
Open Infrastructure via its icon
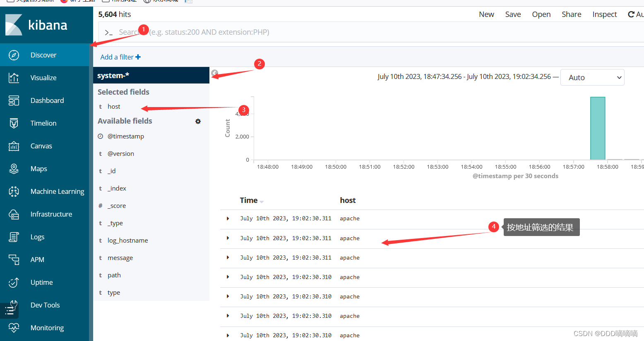pos(14,214)
